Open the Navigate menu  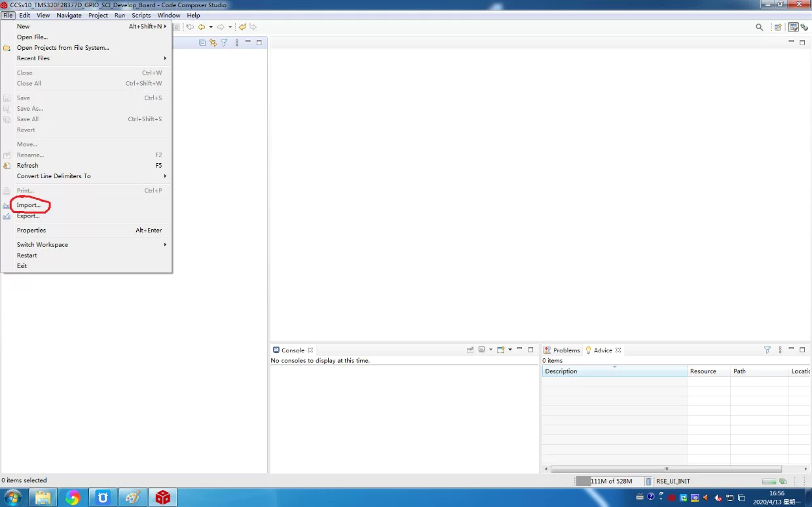tap(69, 15)
